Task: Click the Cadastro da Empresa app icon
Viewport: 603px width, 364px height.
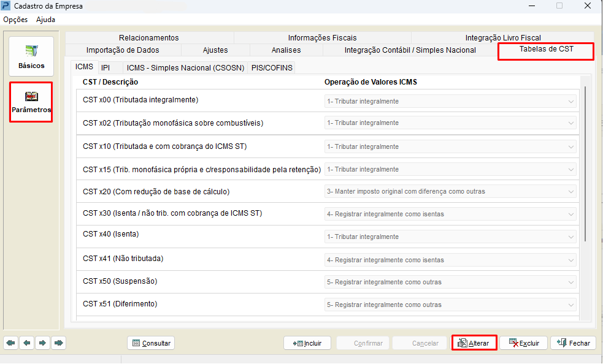Action: (6, 6)
